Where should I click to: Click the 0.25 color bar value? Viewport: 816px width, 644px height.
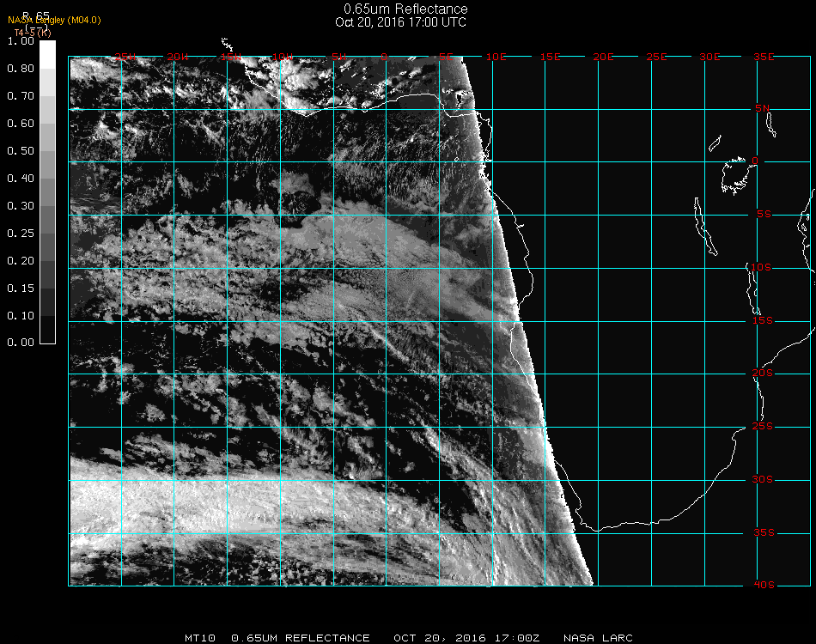click(21, 233)
